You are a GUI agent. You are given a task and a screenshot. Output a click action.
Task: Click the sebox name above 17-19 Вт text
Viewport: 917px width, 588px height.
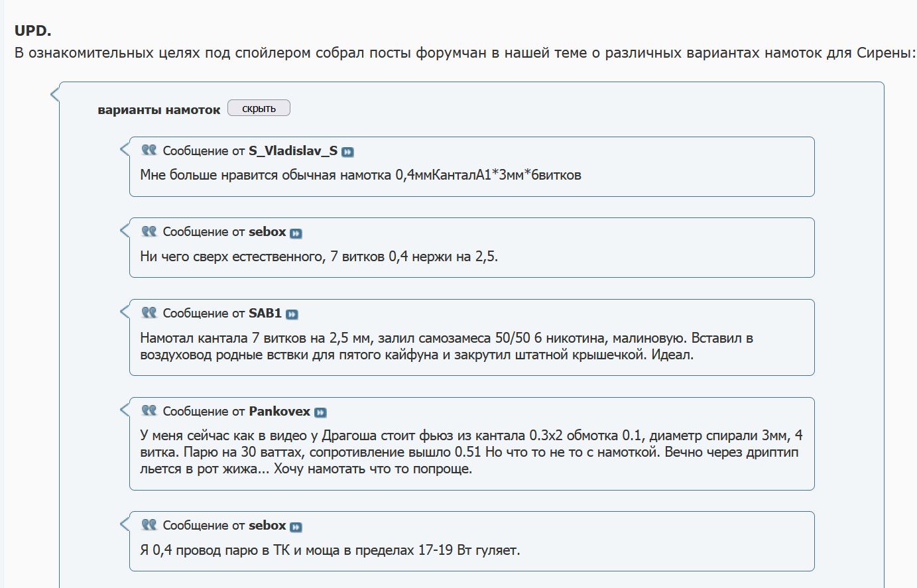267,525
